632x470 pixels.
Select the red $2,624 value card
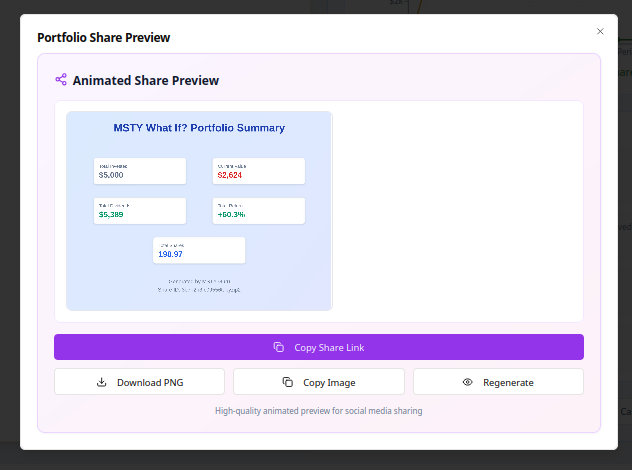point(258,171)
